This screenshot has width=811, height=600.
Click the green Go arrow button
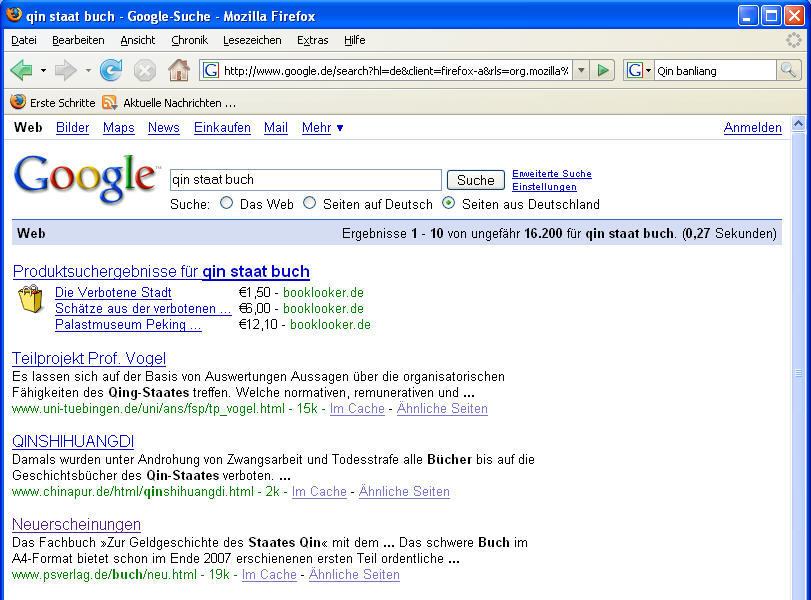coord(603,70)
